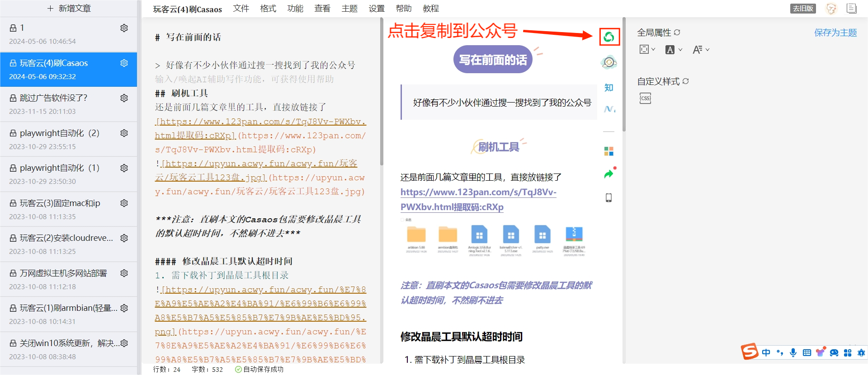Click the 行数: 24 status entry
Image resolution: width=868 pixels, height=375 pixels.
tap(167, 370)
